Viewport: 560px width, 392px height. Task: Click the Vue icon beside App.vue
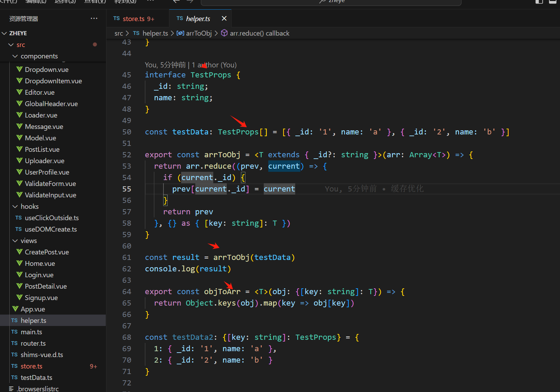tap(16, 309)
